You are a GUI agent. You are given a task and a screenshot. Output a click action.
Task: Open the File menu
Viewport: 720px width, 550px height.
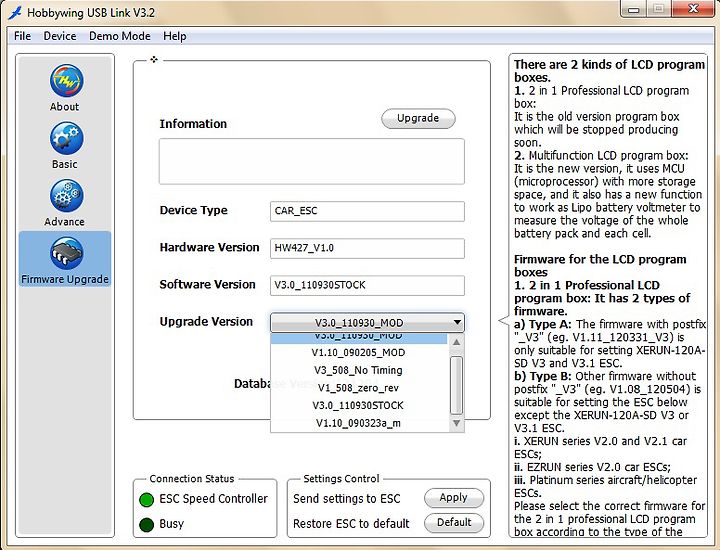coord(22,36)
